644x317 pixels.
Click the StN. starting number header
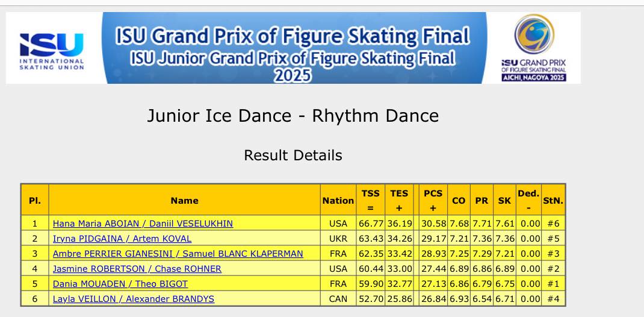[x=553, y=201]
